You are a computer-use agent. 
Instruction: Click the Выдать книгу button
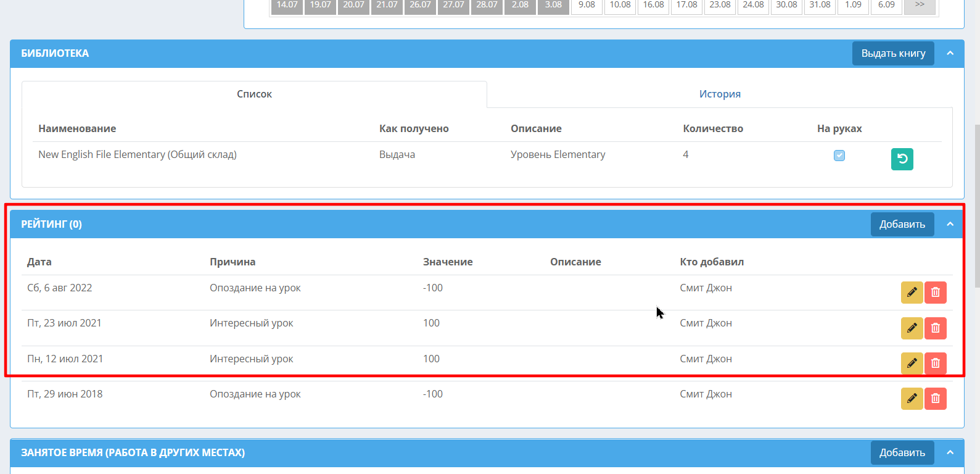coord(893,54)
